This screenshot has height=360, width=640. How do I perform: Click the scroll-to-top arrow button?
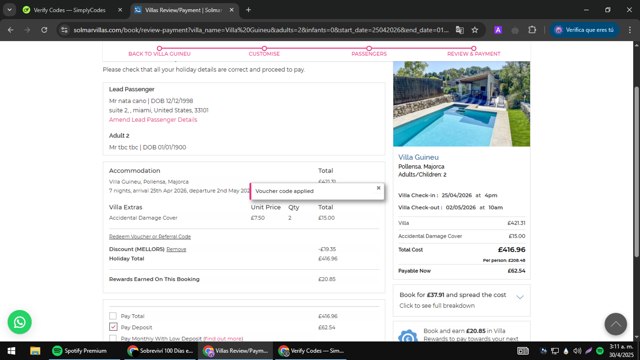pyautogui.click(x=616, y=324)
